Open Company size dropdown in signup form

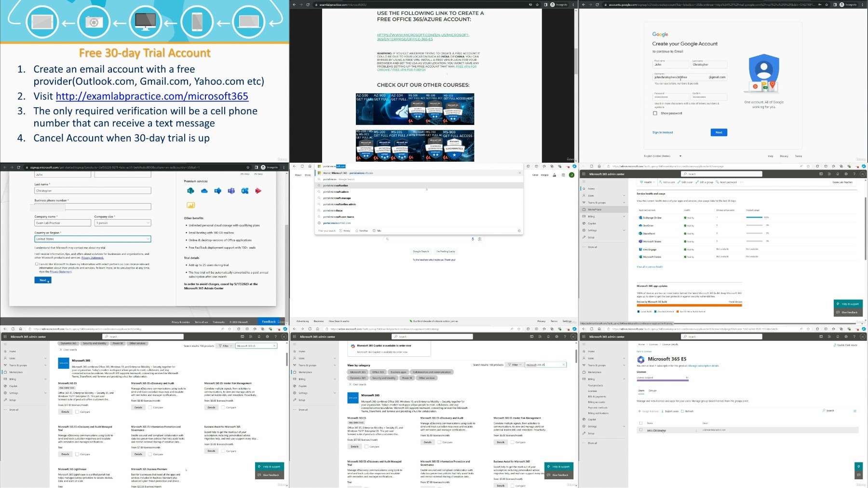click(123, 223)
